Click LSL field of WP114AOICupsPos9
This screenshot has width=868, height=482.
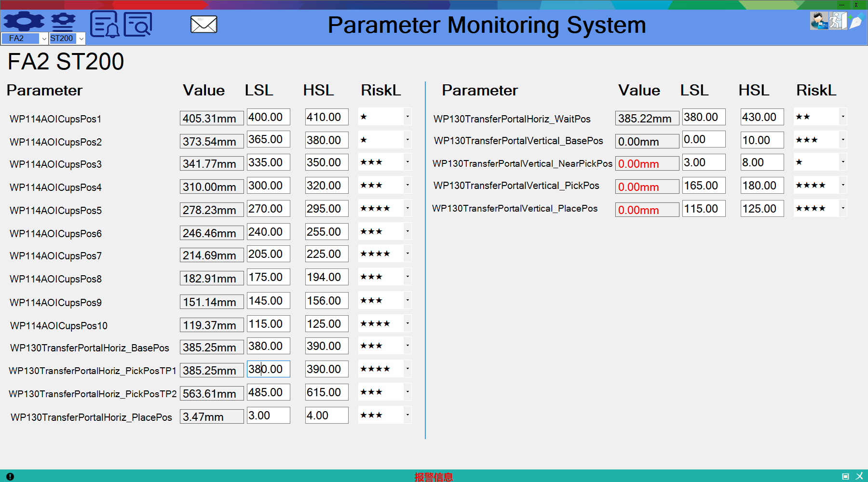pyautogui.click(x=269, y=301)
